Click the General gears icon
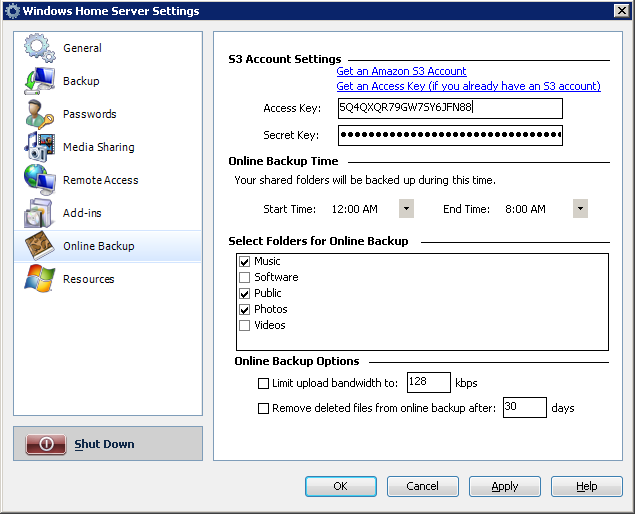635x514 pixels. pyautogui.click(x=39, y=48)
